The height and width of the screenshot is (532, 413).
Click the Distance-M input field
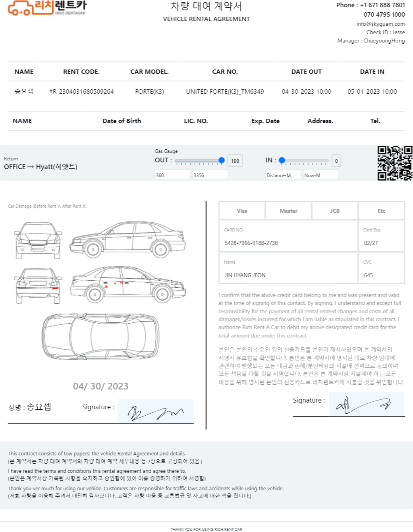tap(283, 175)
